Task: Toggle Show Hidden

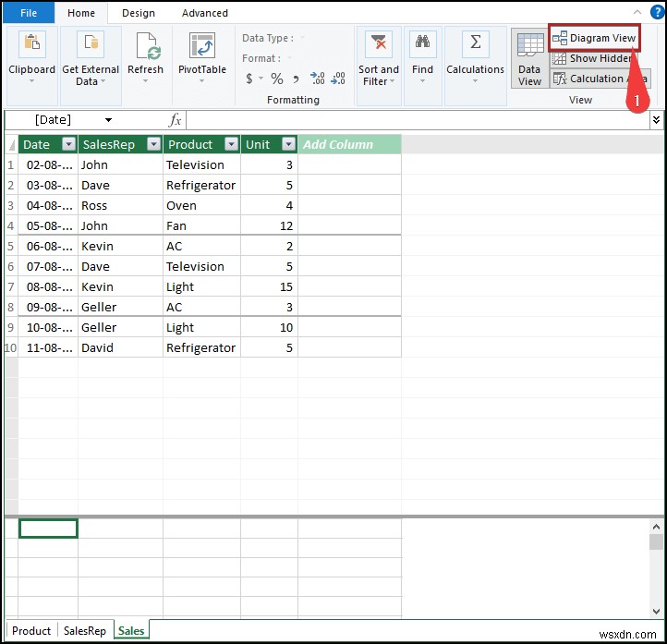Action: point(594,58)
